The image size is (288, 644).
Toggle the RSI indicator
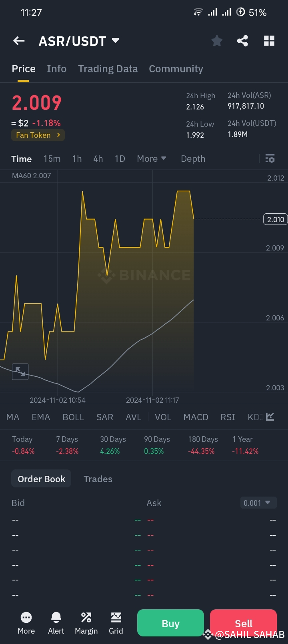[227, 417]
